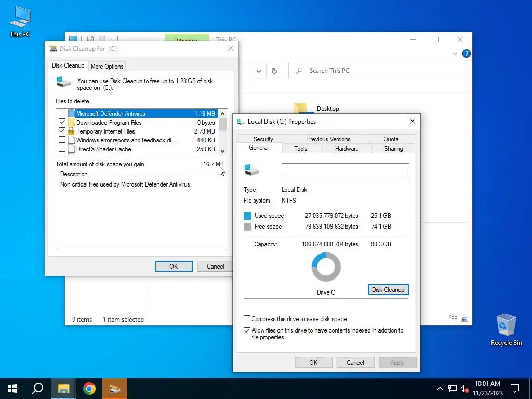
Task: Select the DirectX Shader Cache row
Action: click(x=137, y=149)
